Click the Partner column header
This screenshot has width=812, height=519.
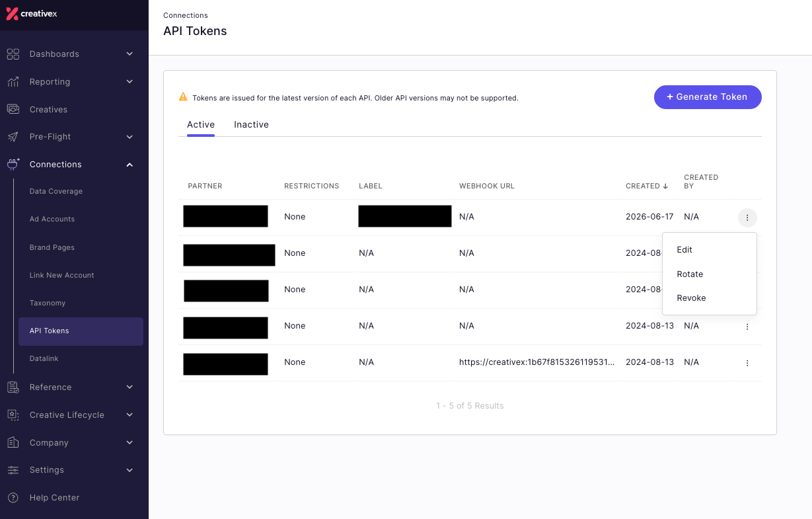pos(205,186)
